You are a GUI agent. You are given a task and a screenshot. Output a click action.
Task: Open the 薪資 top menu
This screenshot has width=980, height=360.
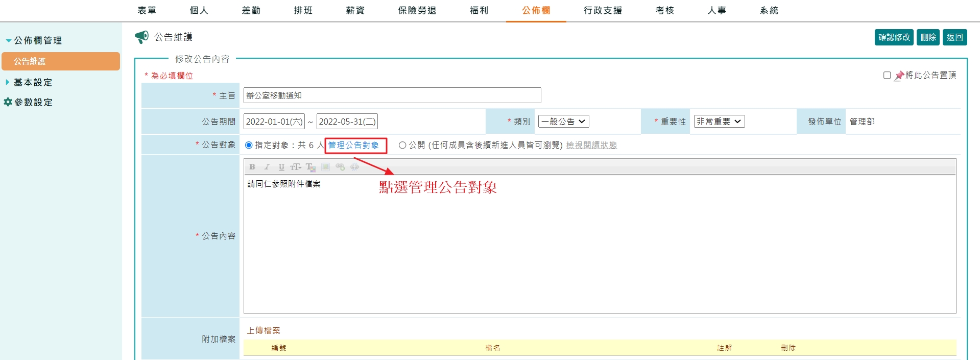tap(355, 10)
